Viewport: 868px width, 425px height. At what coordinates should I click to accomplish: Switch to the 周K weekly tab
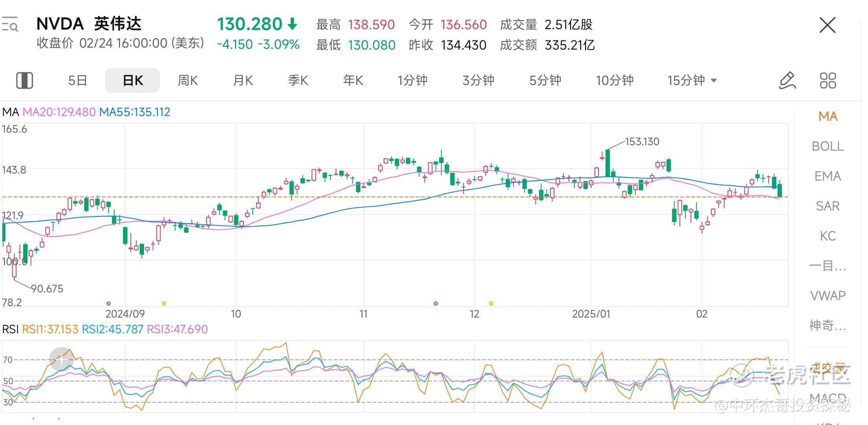click(188, 80)
